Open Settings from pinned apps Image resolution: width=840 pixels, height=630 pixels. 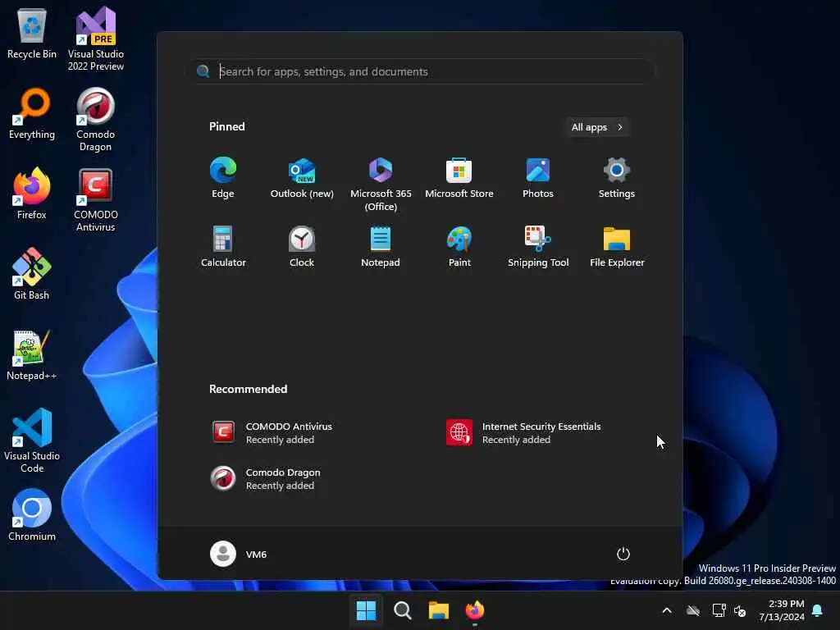click(617, 178)
